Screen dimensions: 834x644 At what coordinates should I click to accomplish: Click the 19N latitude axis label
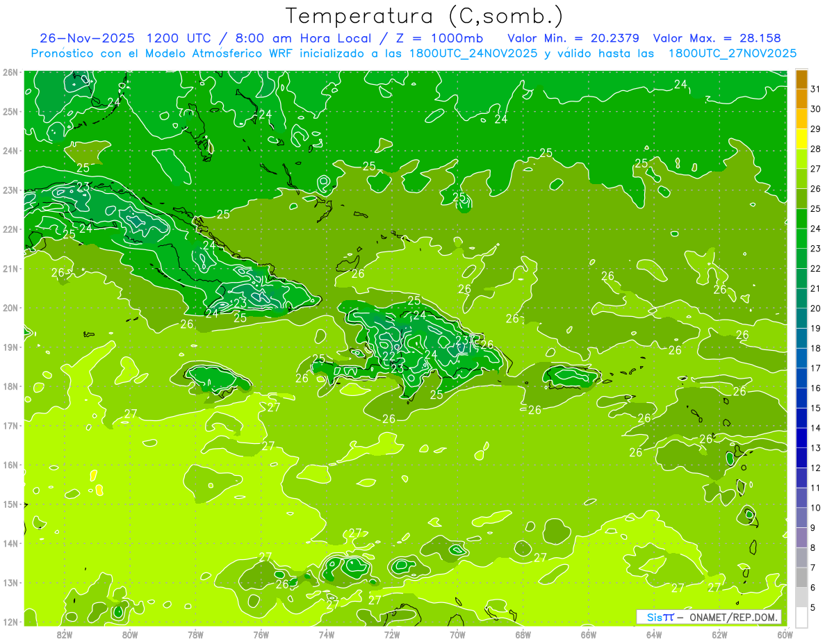coord(10,347)
